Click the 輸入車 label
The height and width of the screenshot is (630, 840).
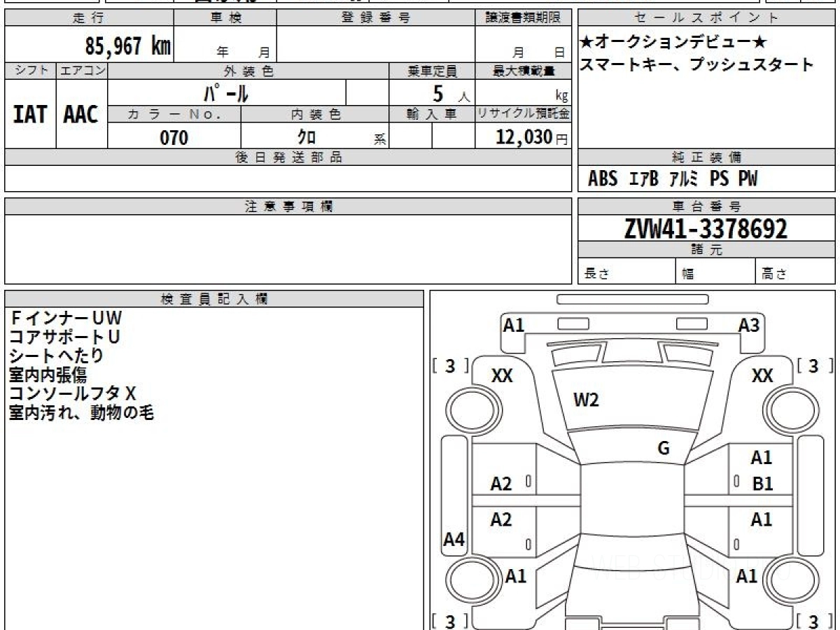pyautogui.click(x=432, y=115)
